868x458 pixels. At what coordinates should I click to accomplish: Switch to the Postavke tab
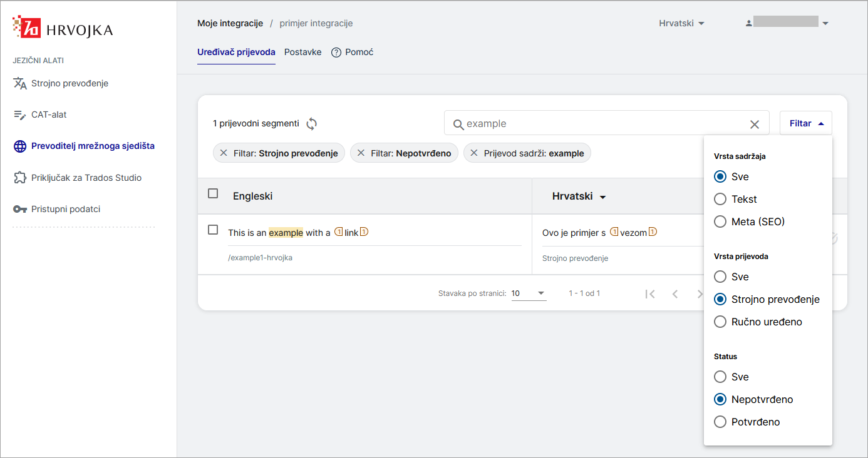click(302, 53)
